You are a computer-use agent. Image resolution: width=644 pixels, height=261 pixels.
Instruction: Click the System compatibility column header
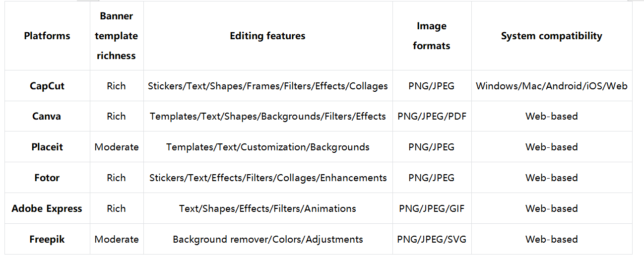551,36
